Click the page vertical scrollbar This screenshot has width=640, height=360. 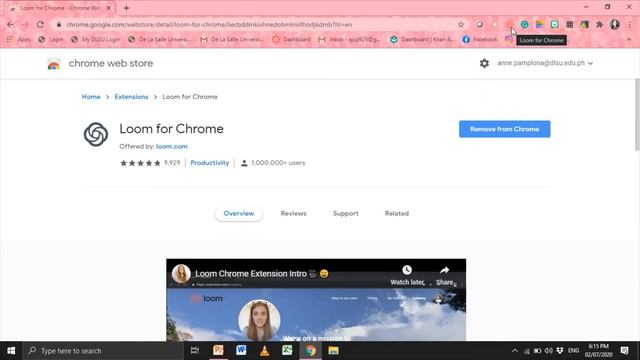[x=637, y=114]
